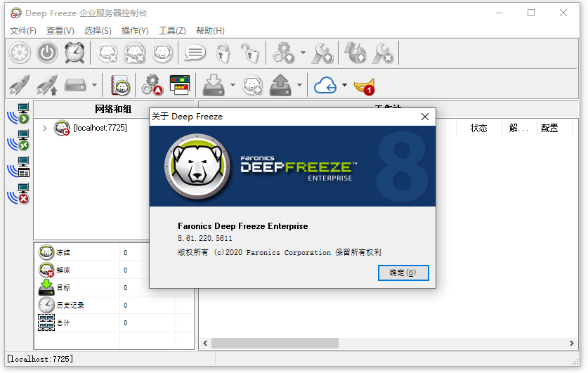The width and height of the screenshot is (588, 373).
Task: Open the alarm clock scheduler icon
Action: click(x=74, y=53)
